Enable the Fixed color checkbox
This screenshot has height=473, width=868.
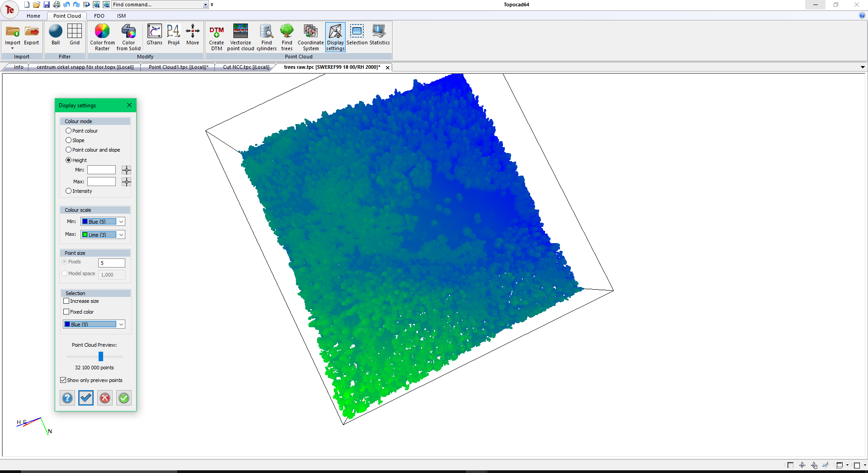click(66, 312)
